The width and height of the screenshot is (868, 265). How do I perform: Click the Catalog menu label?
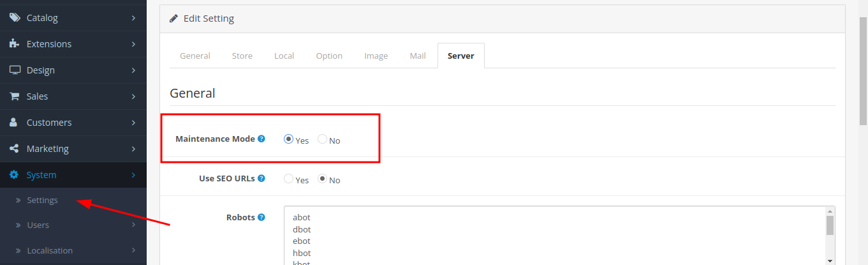click(x=42, y=18)
